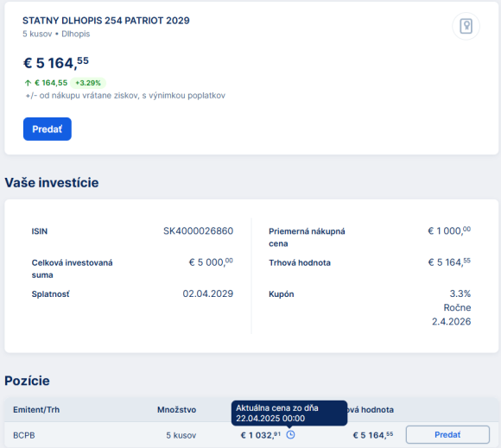
Task: Click the bond title STATNY DLHOPIS 254 PATRIOT 2029
Action: click(x=106, y=21)
